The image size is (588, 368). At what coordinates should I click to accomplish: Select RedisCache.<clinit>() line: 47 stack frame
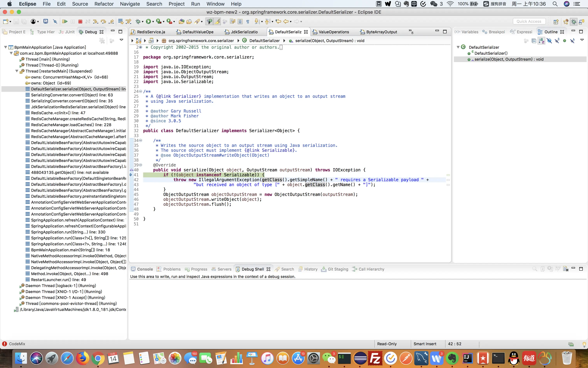58,113
